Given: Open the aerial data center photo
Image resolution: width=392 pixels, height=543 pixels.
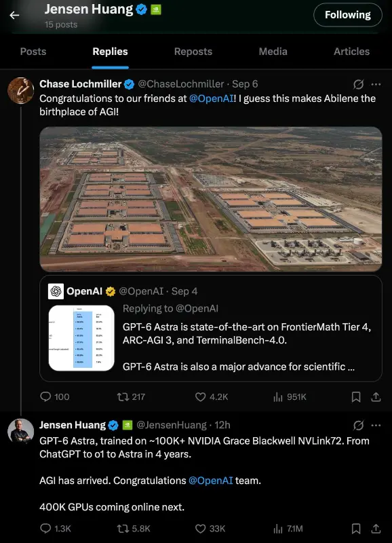Looking at the screenshot, I should click(211, 199).
